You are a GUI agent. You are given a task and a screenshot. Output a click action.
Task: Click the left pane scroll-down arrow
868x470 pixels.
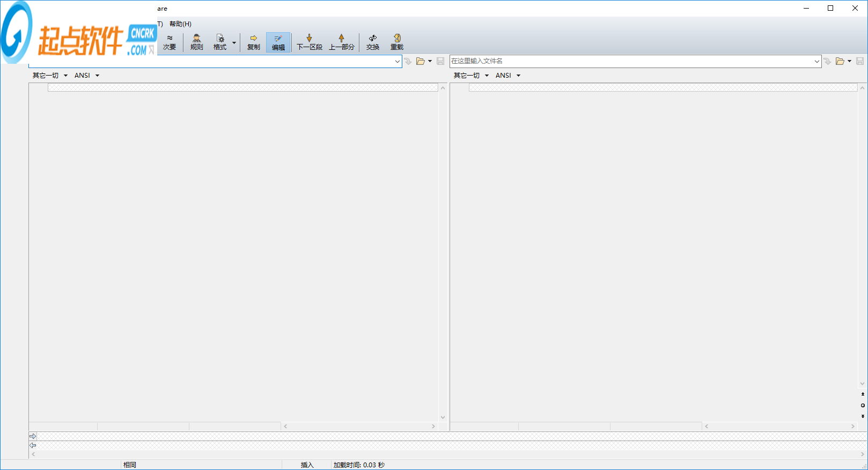(x=443, y=417)
